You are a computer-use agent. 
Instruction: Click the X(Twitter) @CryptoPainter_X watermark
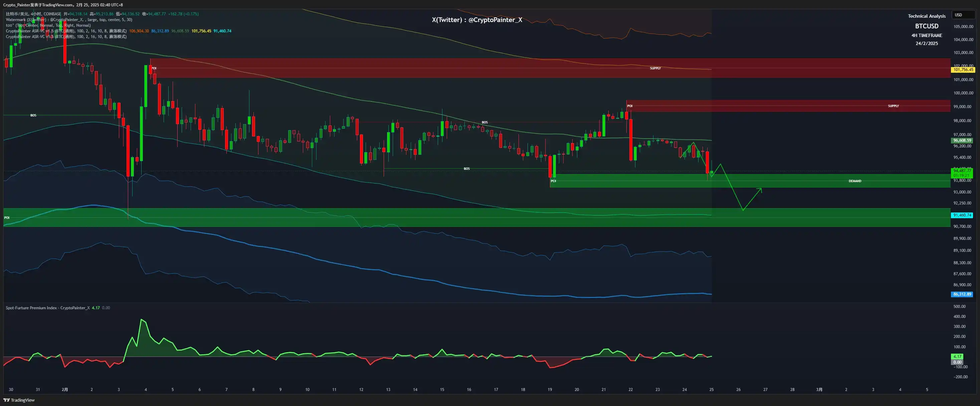(477, 20)
